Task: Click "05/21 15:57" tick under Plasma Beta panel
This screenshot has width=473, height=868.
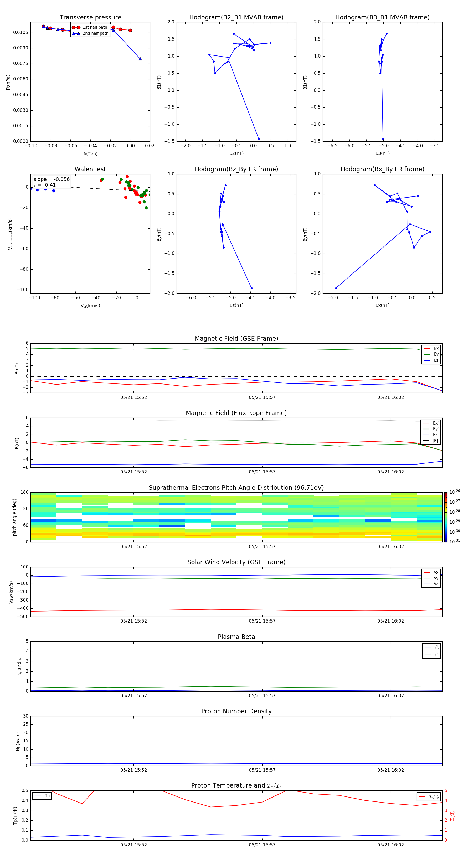Action: (x=262, y=695)
